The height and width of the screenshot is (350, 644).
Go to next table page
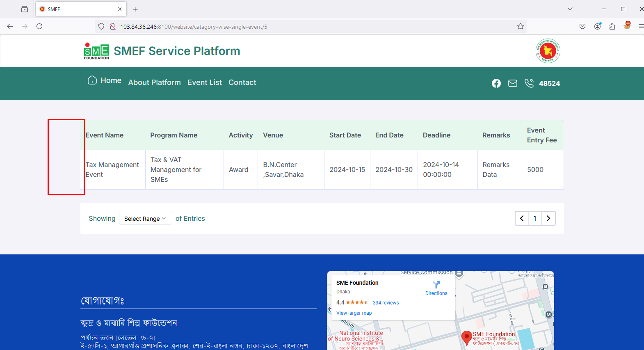point(548,218)
